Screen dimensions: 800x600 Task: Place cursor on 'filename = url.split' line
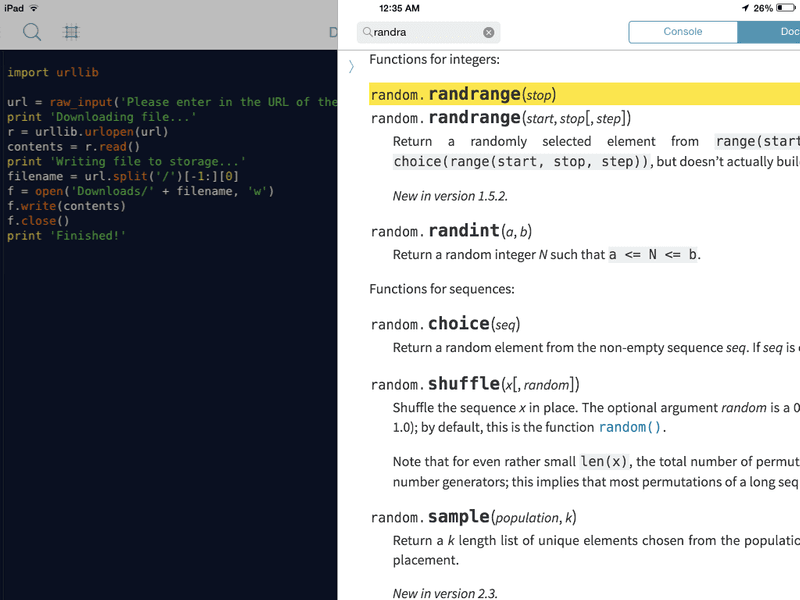tap(123, 176)
